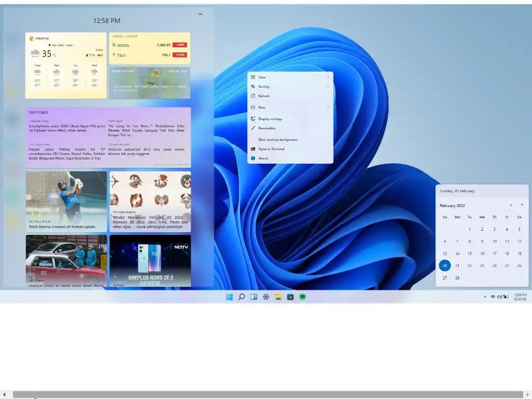Click the Open in Terminal icon
This screenshot has width=532, height=399.
tap(253, 149)
